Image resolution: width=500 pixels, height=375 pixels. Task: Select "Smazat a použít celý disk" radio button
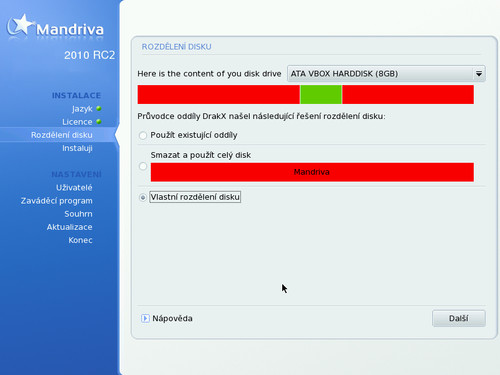tap(143, 166)
